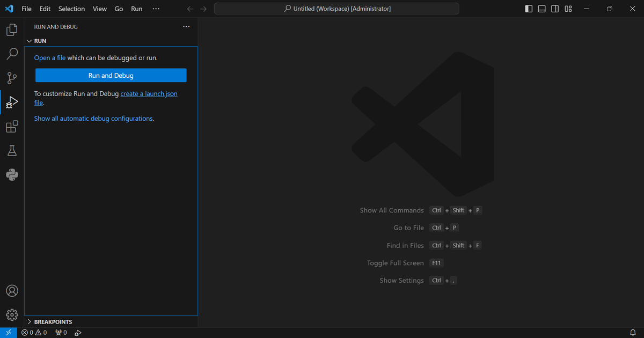Select the Run and Debug activity icon

[x=12, y=102]
